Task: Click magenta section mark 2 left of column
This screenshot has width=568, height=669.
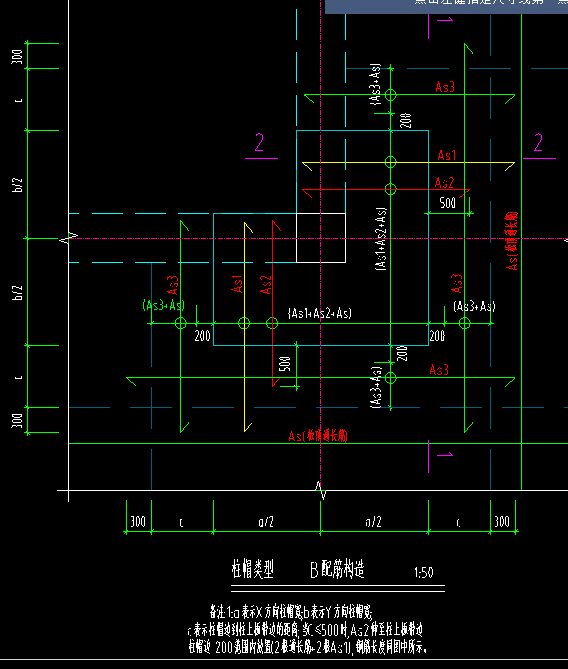Action: [259, 142]
